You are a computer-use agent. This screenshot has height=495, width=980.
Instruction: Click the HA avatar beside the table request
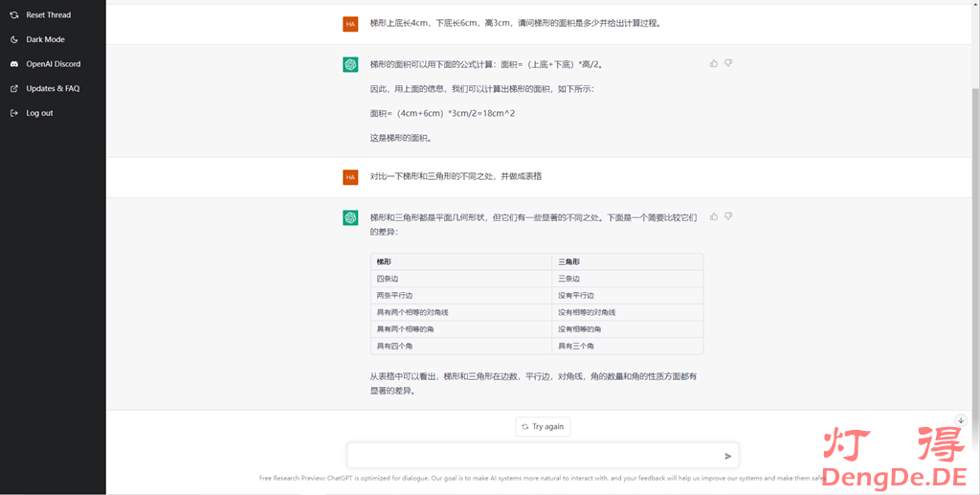[350, 176]
